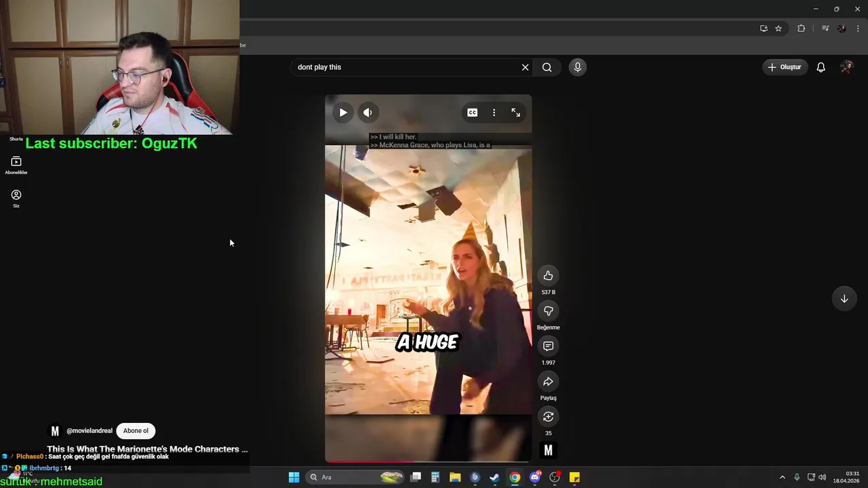Toggle closed captions CC button

pos(473,113)
